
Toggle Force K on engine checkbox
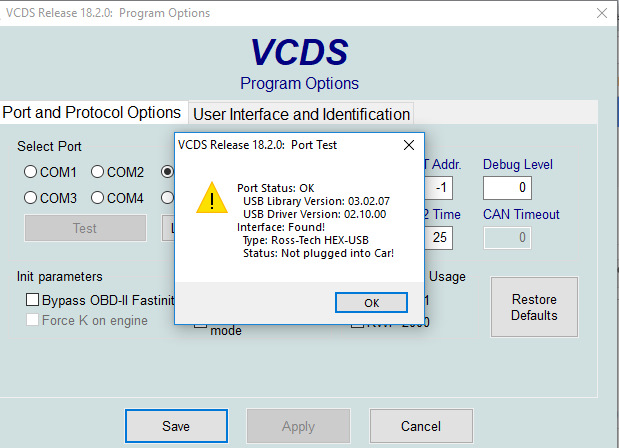33,321
